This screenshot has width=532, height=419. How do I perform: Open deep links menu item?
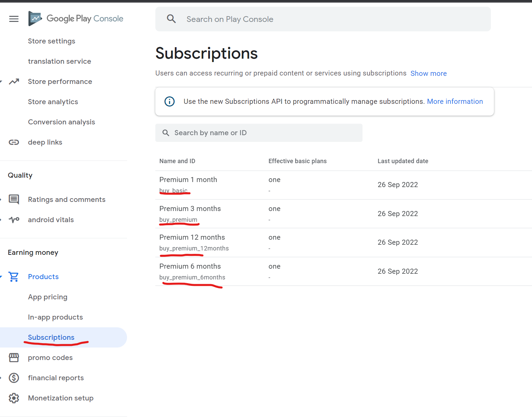[45, 142]
